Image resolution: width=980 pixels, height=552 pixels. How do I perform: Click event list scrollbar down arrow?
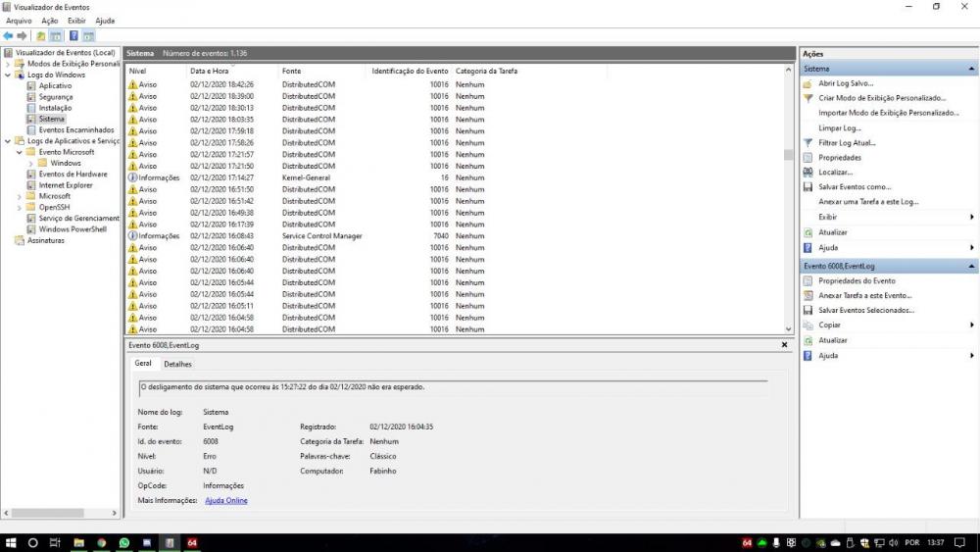tap(788, 328)
